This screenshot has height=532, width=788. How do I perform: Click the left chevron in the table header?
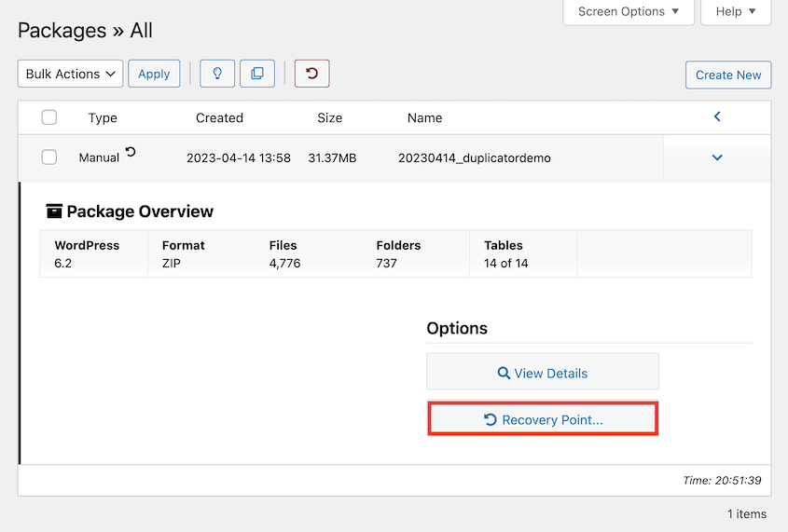717,116
